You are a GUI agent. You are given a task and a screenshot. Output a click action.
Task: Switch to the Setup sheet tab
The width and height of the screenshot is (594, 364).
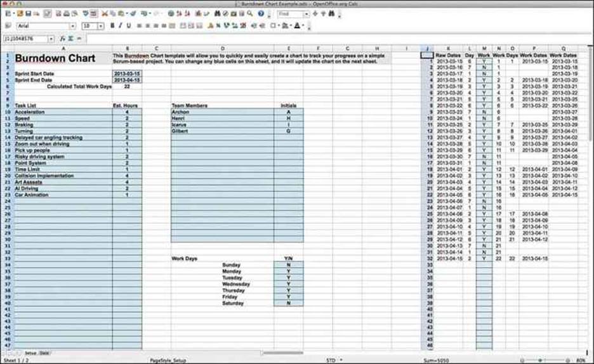[x=30, y=353]
